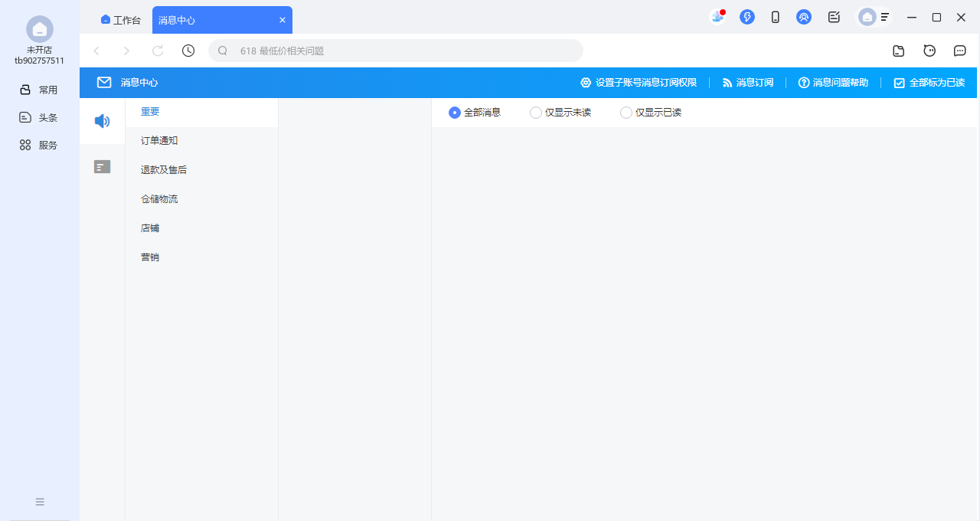Open 消息问题帮助 help link
This screenshot has height=521, width=980.
(x=833, y=83)
